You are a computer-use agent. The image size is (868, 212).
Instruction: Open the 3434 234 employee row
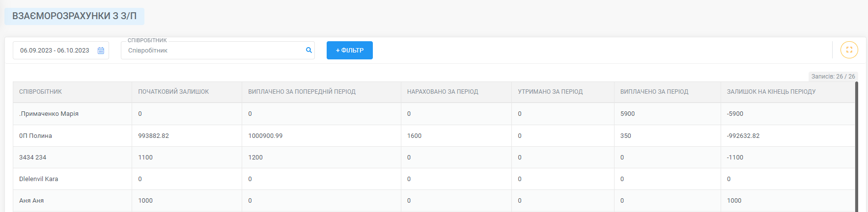tap(434, 158)
